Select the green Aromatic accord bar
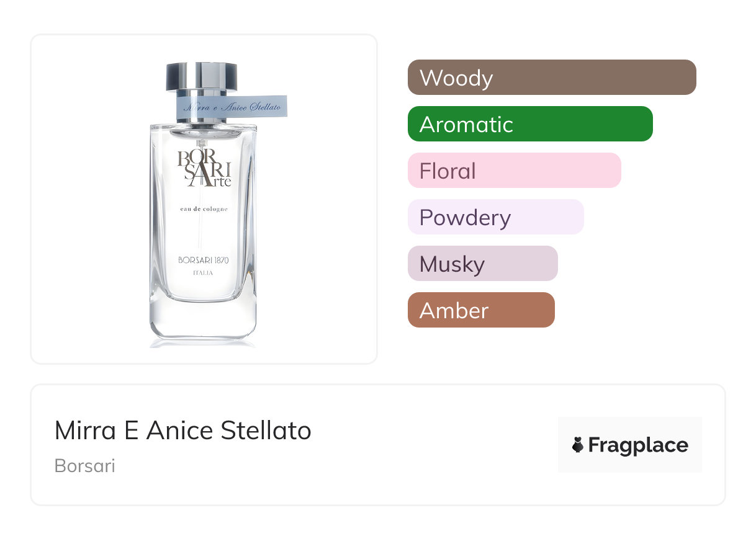 click(x=530, y=124)
